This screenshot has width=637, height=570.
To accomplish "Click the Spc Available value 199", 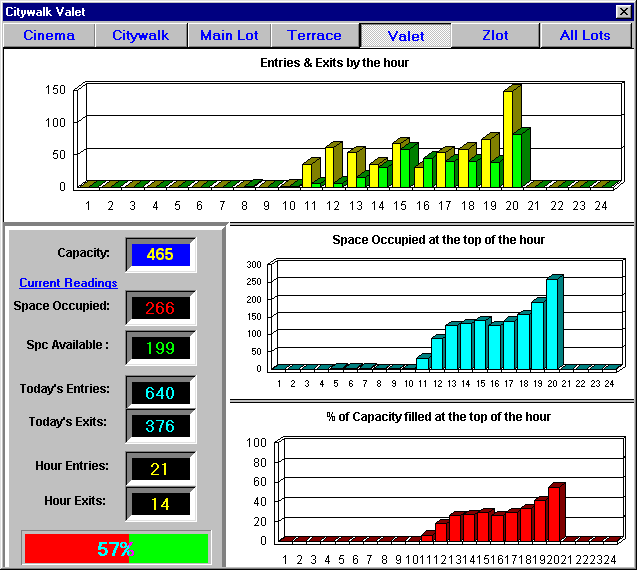I will tap(160, 348).
